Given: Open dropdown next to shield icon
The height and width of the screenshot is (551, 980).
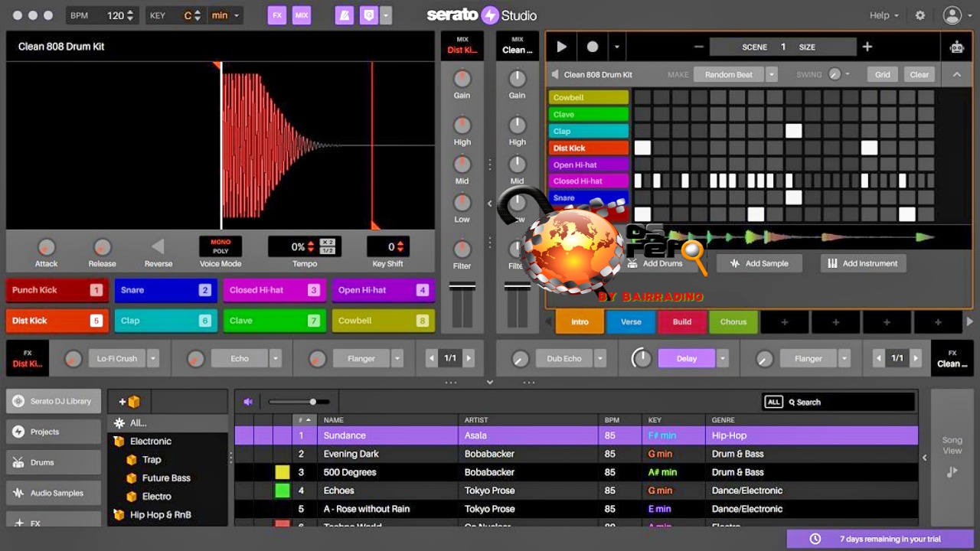Looking at the screenshot, I should pos(386,15).
